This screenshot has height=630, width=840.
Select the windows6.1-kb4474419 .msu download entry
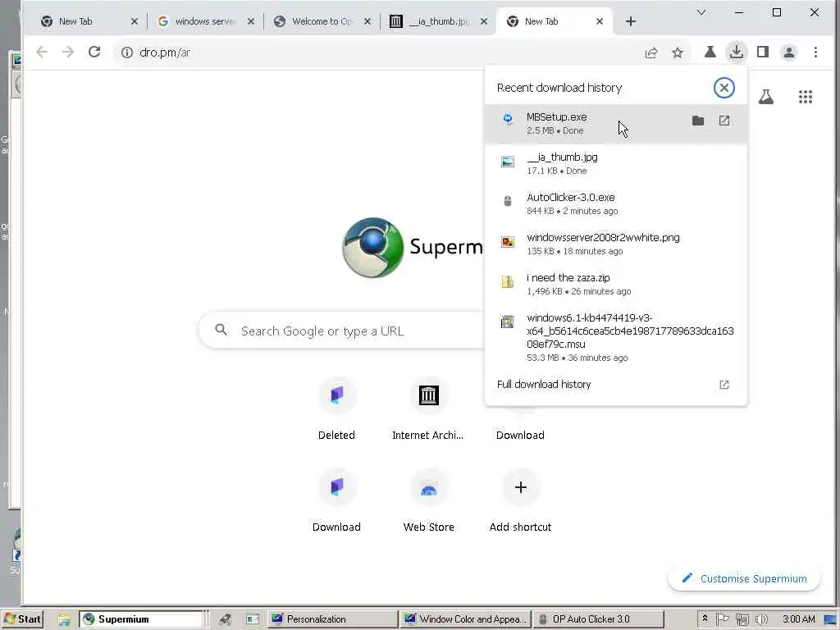[x=615, y=337]
